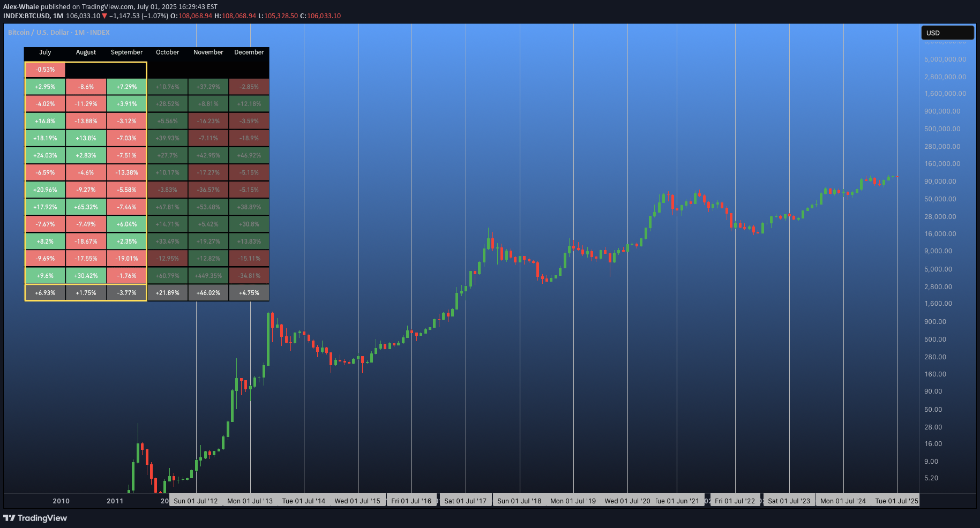This screenshot has height=528, width=980.
Task: Click the 5,000,000.00 price axis label
Action: (x=945, y=59)
